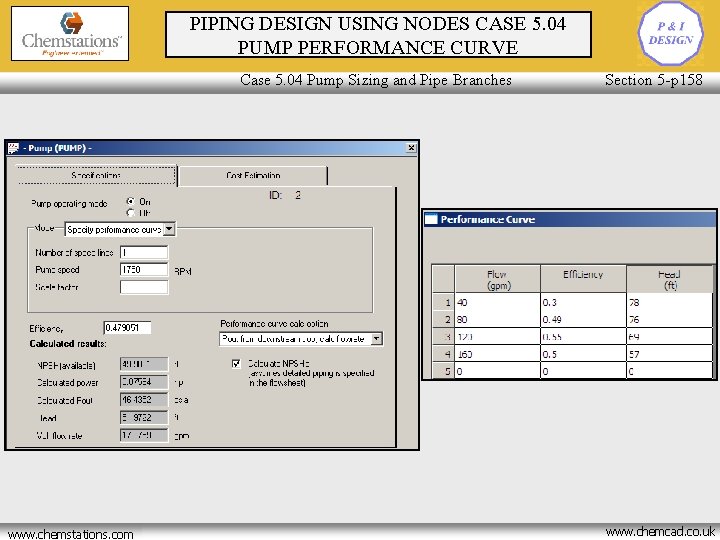This screenshot has height=540, width=720.
Task: Select row header 1 in Performance Curve
Action: [x=444, y=303]
